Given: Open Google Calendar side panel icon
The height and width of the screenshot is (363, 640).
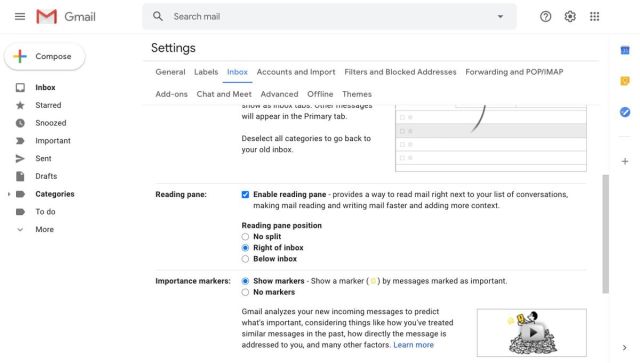Looking at the screenshot, I should pyautogui.click(x=625, y=50).
